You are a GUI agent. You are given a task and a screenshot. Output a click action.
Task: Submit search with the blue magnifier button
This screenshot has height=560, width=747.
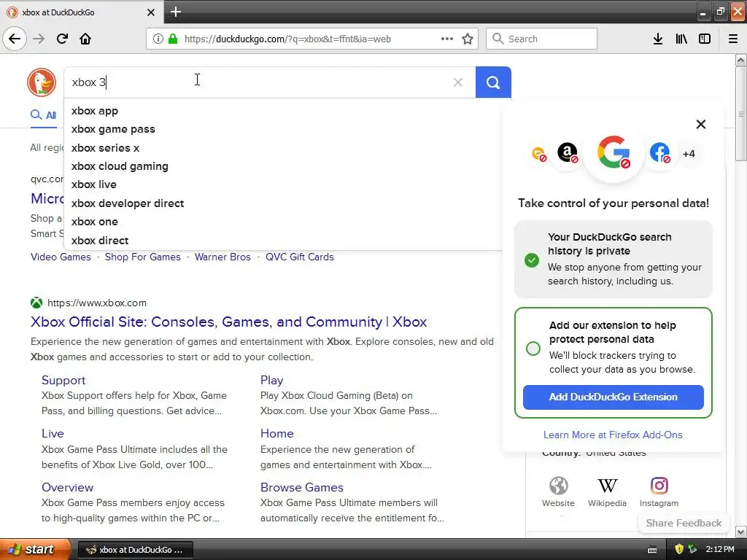click(x=493, y=82)
